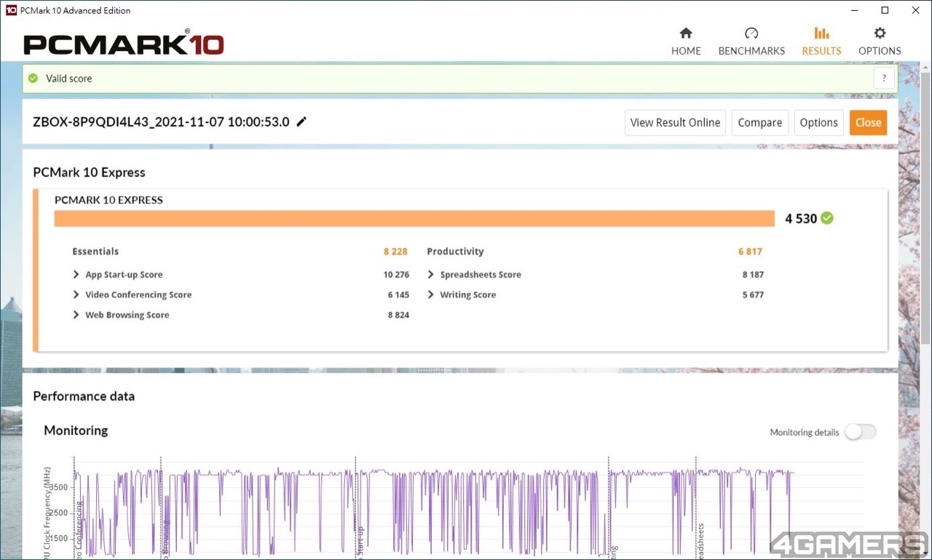Click the PCMARK 10 EXPRESS card title
Image resolution: width=932 pixels, height=560 pixels.
coord(108,200)
